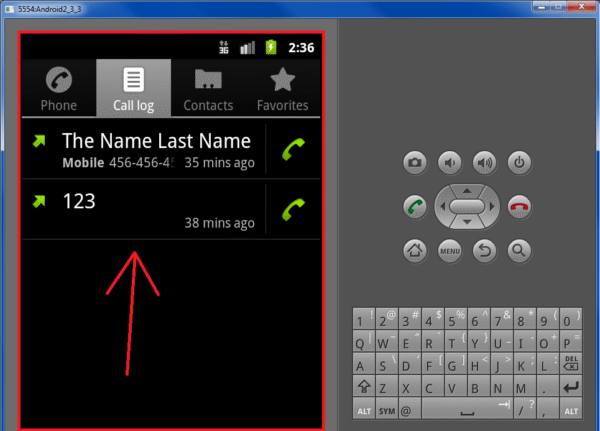Open The Name Last Name call entry
600x431 pixels.
(x=143, y=149)
